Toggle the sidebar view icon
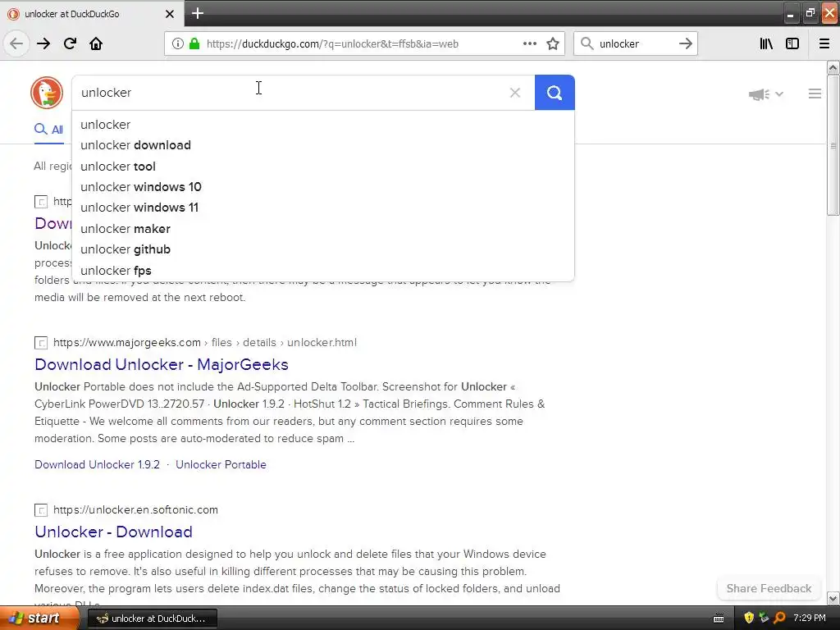The height and width of the screenshot is (630, 840). coord(792,43)
